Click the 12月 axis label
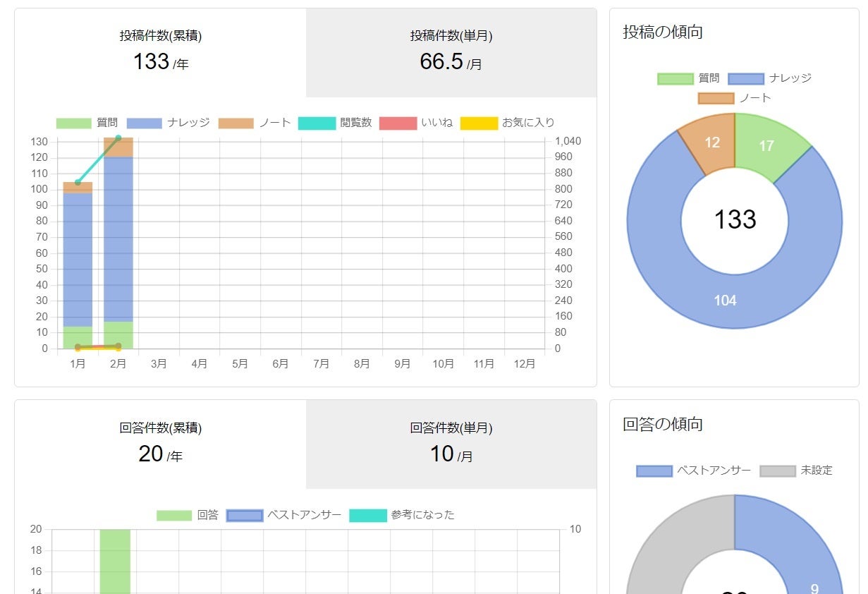 tap(525, 364)
